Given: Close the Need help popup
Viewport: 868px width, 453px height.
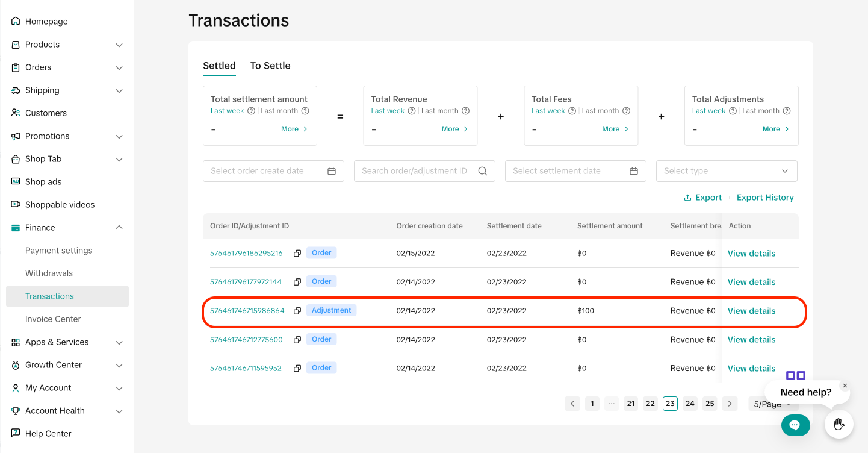Looking at the screenshot, I should point(845,386).
